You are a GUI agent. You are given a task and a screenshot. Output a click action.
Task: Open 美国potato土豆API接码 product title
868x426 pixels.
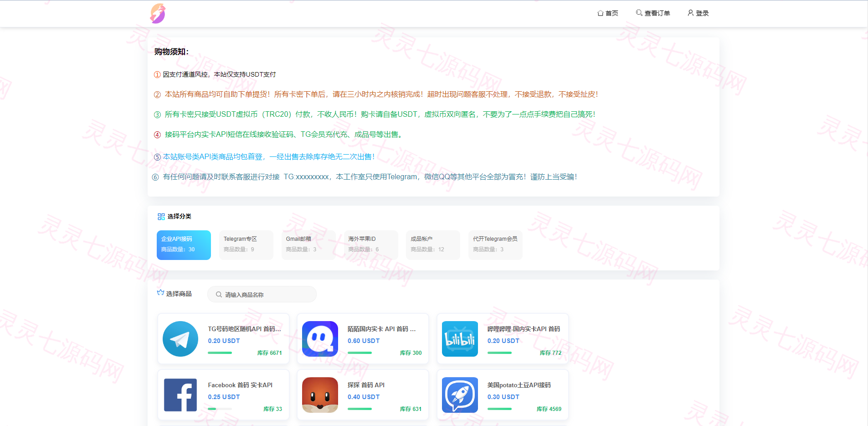pyautogui.click(x=519, y=385)
